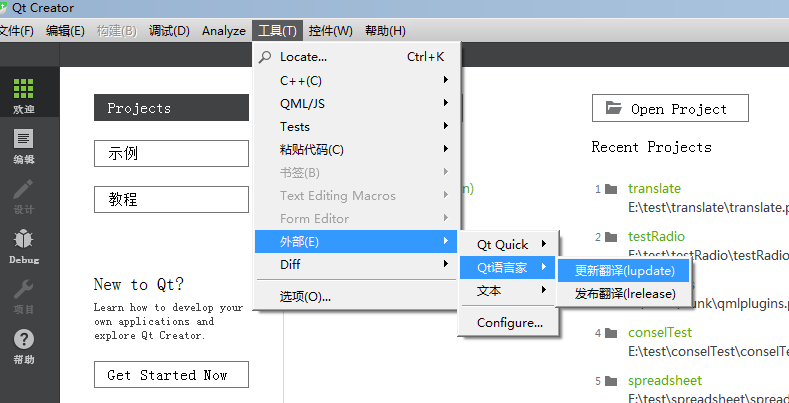The width and height of the screenshot is (789, 403).
Task: Open the Debug mode bug icon
Action: coord(23,238)
